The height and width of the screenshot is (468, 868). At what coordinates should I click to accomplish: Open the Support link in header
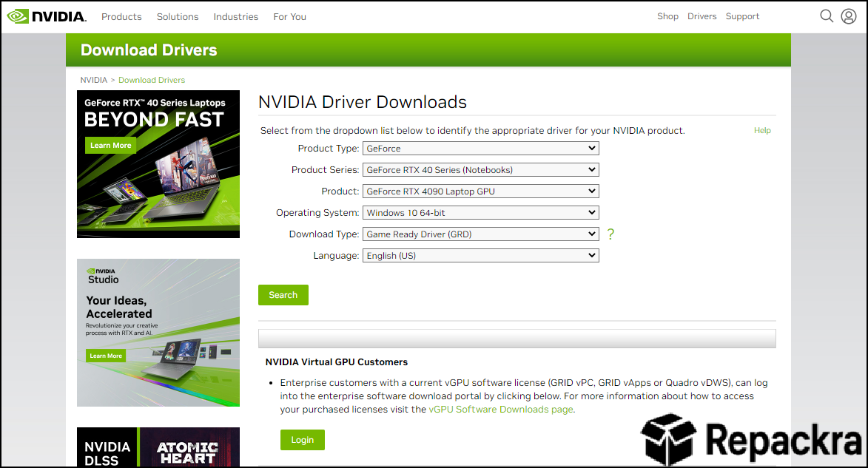pos(742,16)
